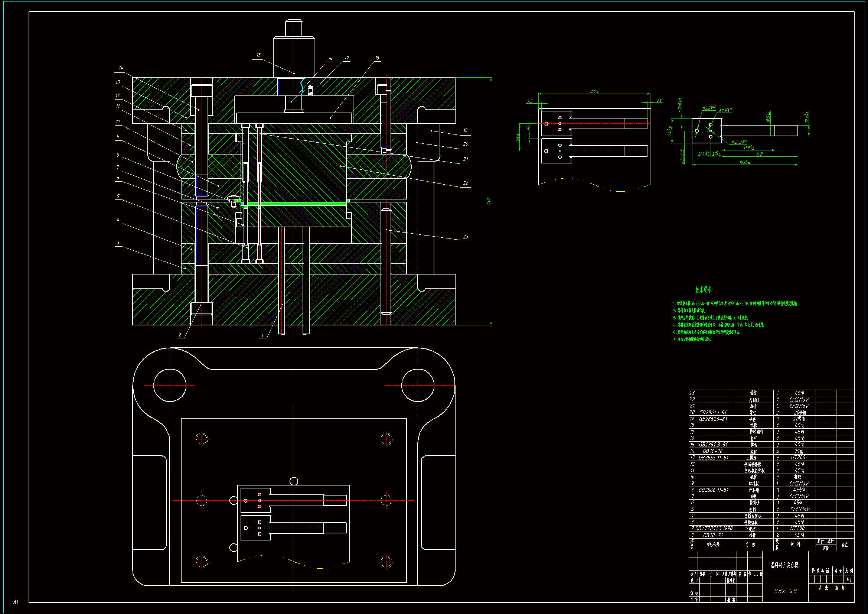Click the 242 overall height dimension
868x614 pixels.
(x=489, y=201)
